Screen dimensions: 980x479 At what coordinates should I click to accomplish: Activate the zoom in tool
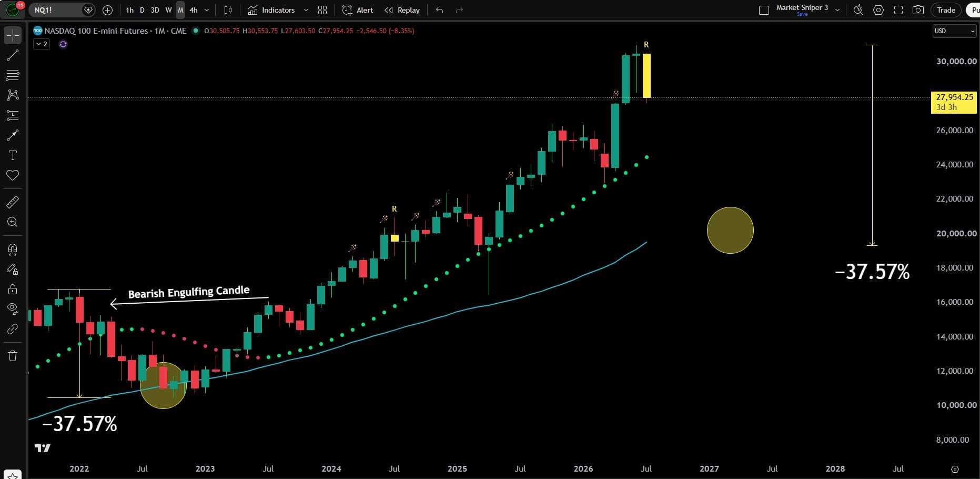coord(13,222)
